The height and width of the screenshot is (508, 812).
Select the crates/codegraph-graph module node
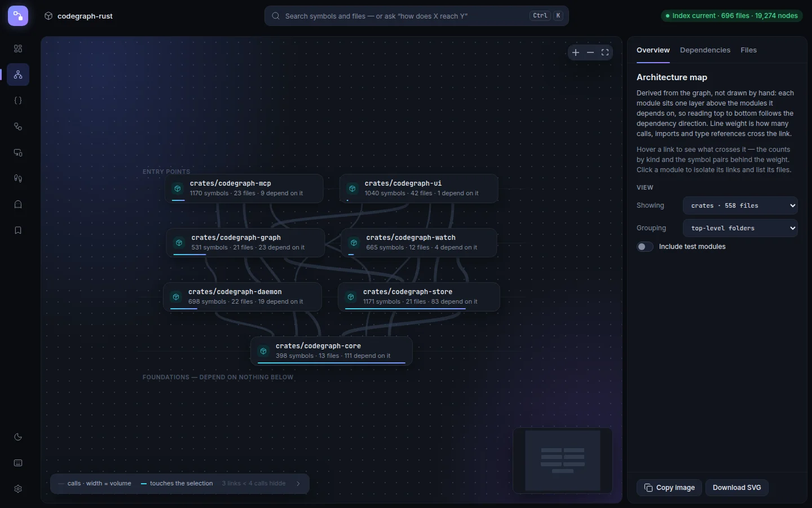point(245,243)
